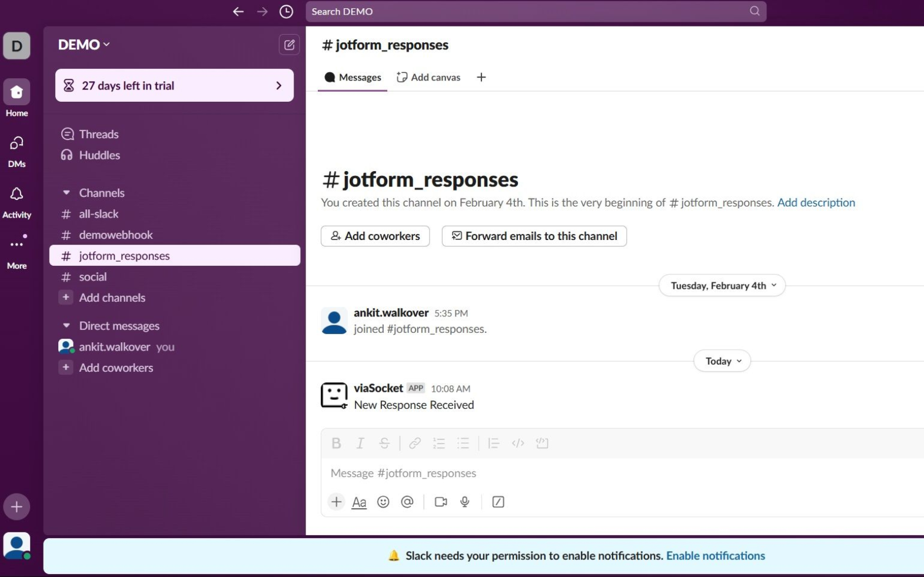This screenshot has height=577, width=924.
Task: Click Forward emails to this channel
Action: pos(534,236)
